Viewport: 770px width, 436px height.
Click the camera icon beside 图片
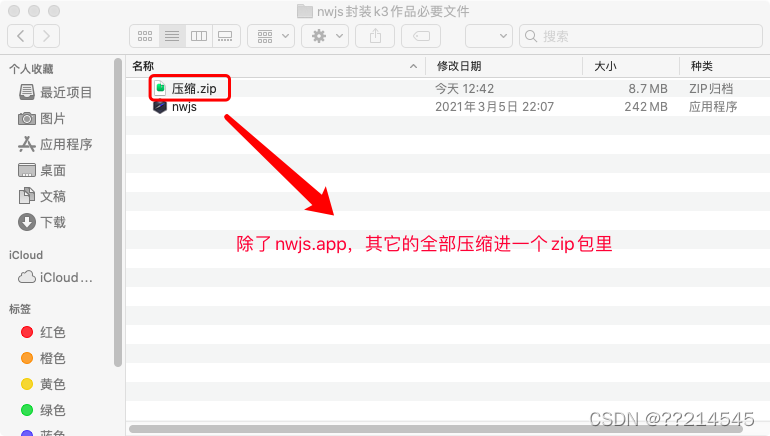pos(27,118)
